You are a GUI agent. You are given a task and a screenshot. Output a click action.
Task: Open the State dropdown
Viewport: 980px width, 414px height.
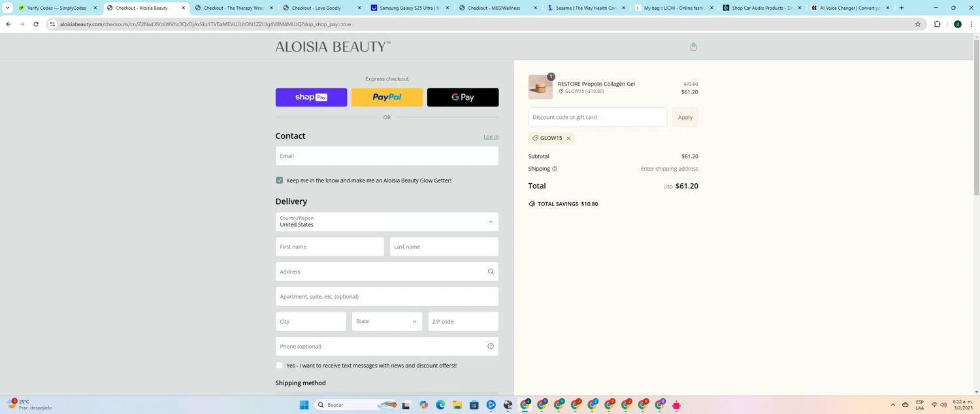click(387, 322)
